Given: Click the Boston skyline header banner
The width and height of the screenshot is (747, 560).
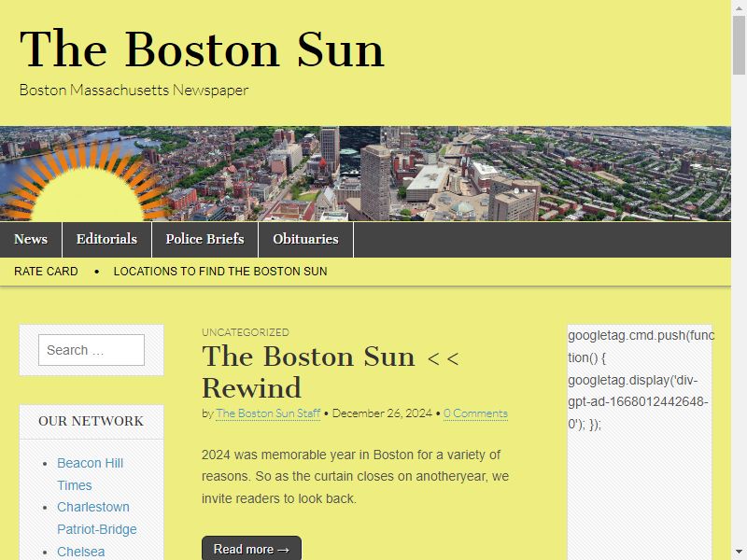Looking at the screenshot, I should (x=365, y=174).
